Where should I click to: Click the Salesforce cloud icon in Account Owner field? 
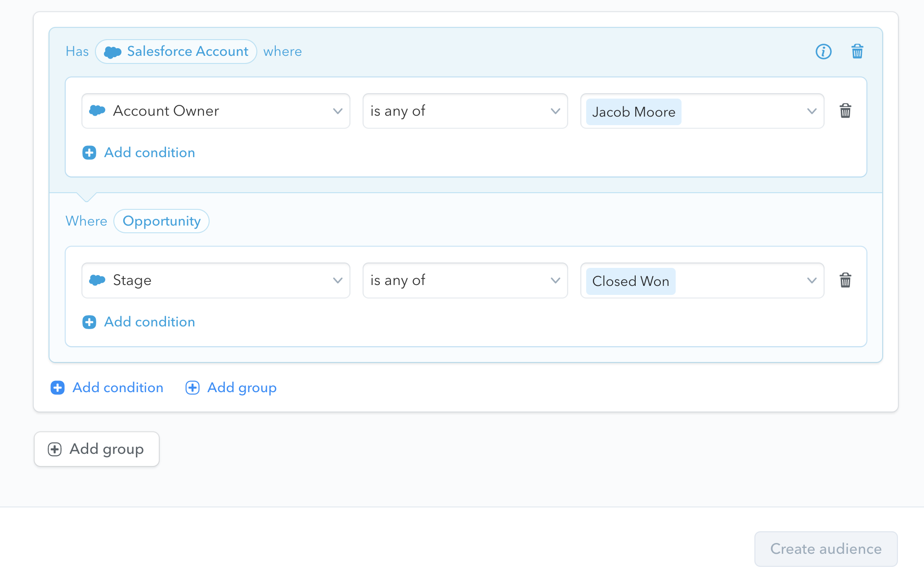pos(97,110)
